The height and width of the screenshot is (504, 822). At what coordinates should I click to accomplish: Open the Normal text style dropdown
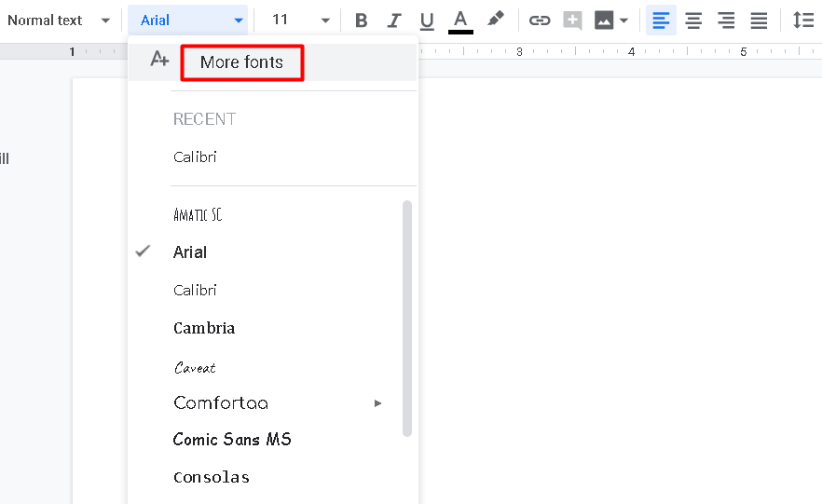(59, 20)
